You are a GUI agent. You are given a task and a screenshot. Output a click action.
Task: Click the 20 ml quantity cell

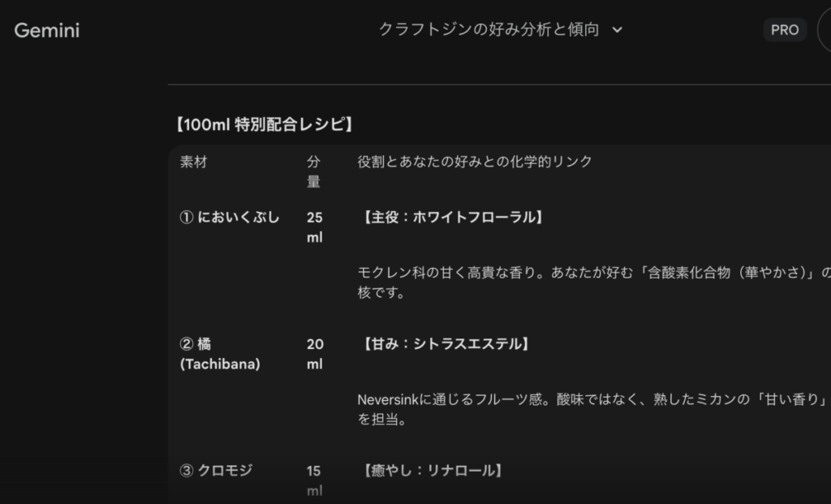point(314,354)
